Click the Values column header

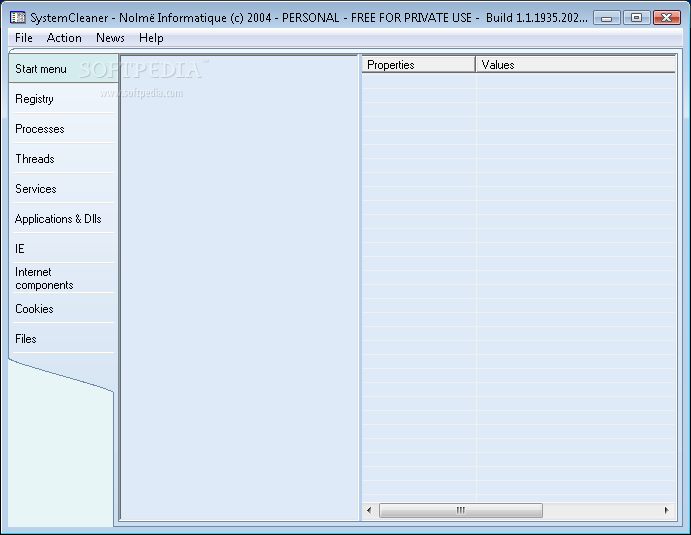(x=576, y=65)
